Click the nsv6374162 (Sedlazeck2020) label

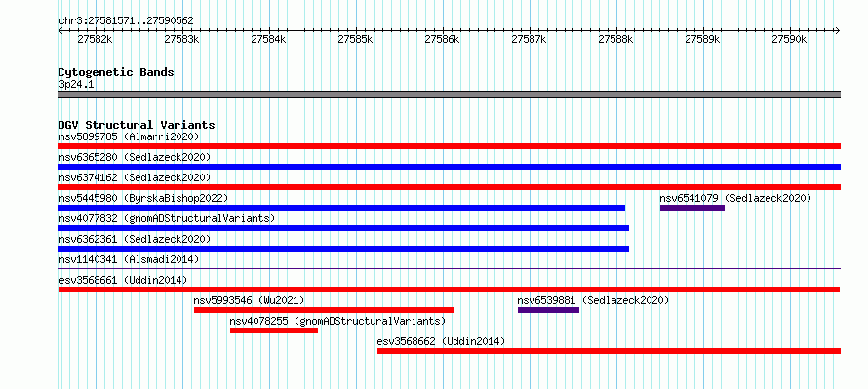click(135, 177)
